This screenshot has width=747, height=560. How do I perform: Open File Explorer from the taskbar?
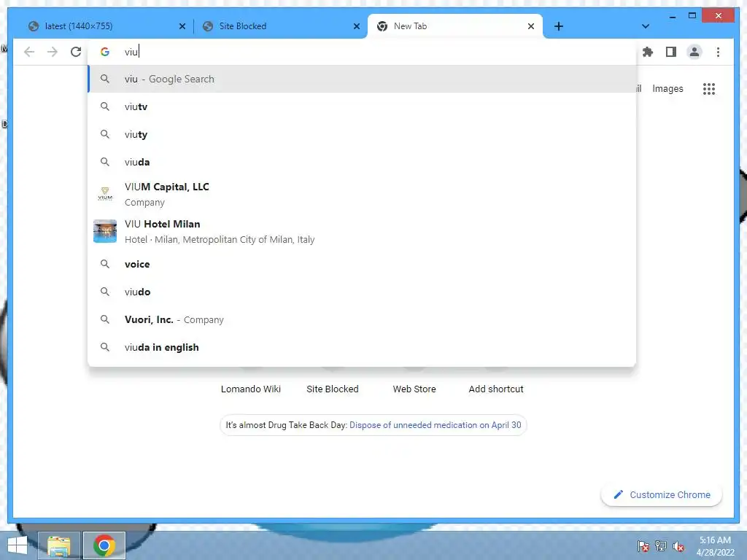pos(58,545)
